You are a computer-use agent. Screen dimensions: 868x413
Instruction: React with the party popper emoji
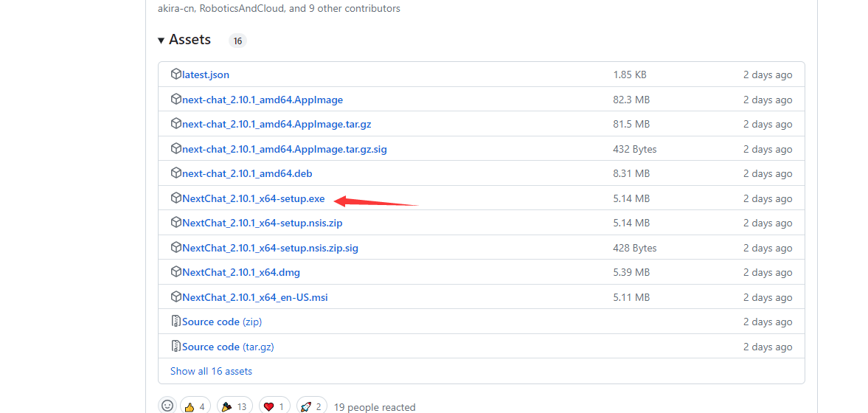pyautogui.click(x=234, y=406)
